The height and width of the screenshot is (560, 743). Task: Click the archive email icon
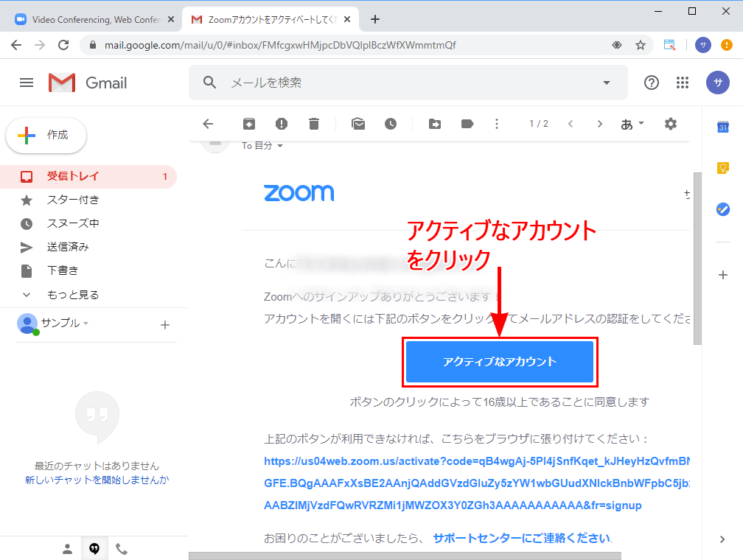[x=249, y=124]
